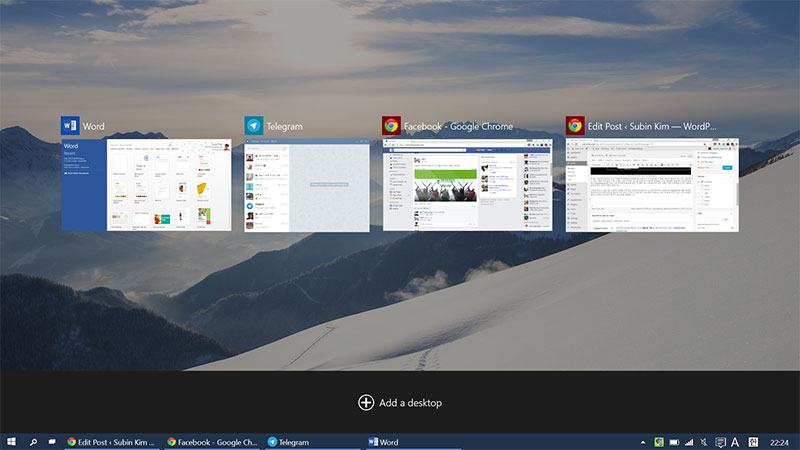Image resolution: width=800 pixels, height=450 pixels.
Task: Click the Chrome icon beside Facebook title
Action: [391, 126]
